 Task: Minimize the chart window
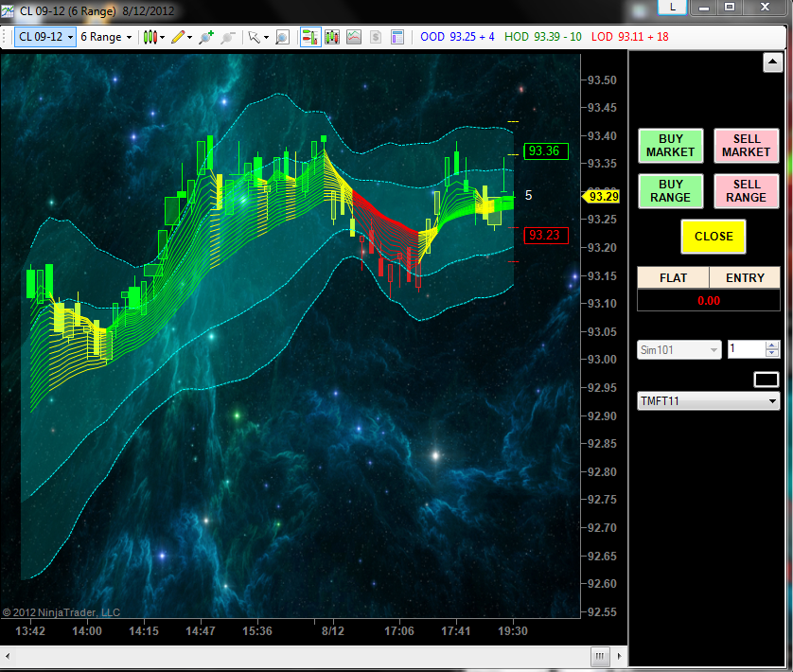click(x=704, y=7)
